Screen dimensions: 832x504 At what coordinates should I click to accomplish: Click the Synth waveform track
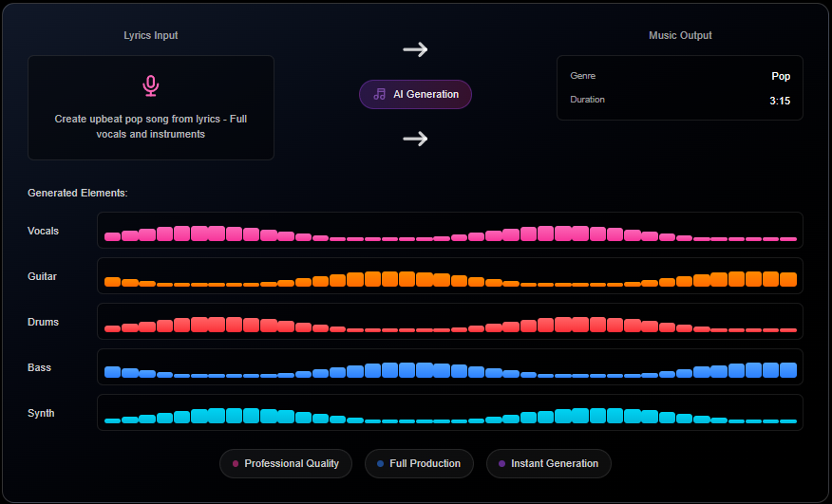[x=450, y=413]
